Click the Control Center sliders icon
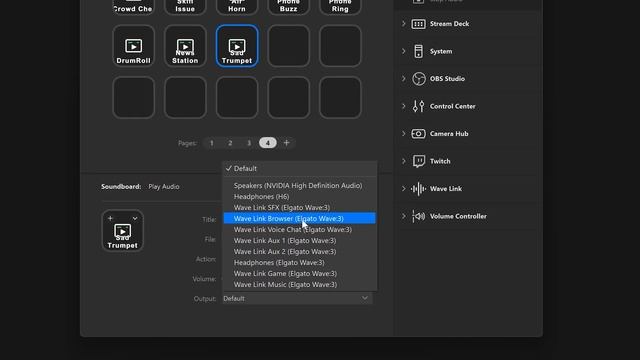Viewport: 640px width, 360px height. click(x=418, y=106)
